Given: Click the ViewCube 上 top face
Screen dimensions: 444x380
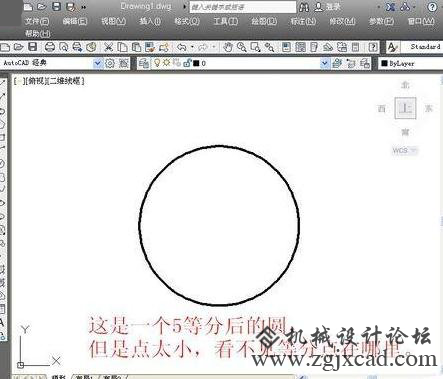Looking at the screenshot, I should (405, 108).
